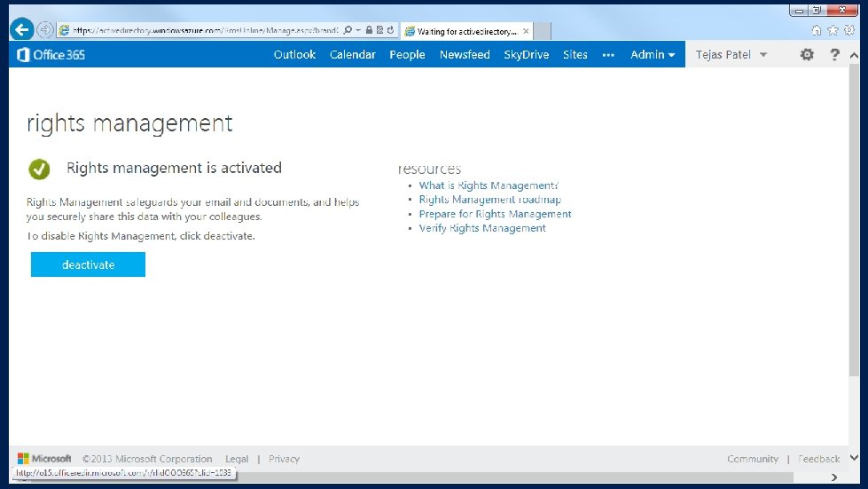Click the refresh icon in address bar
This screenshot has height=489, width=868.
(391, 30)
